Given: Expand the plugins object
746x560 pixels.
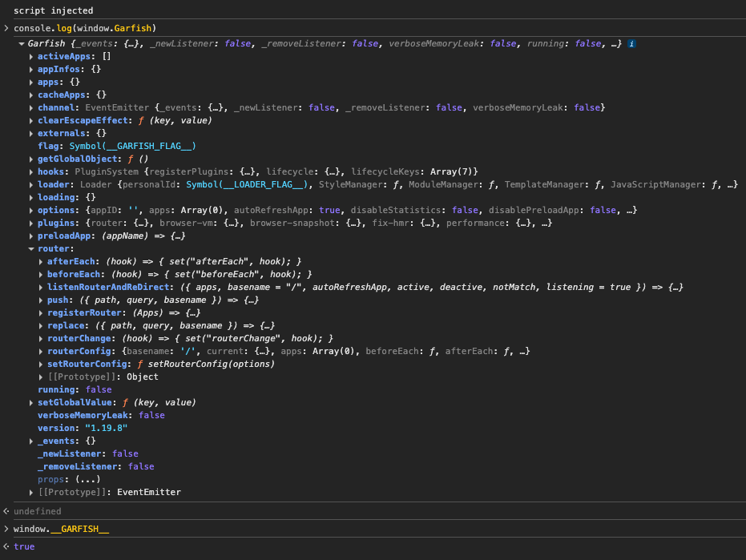Looking at the screenshot, I should coord(31,224).
